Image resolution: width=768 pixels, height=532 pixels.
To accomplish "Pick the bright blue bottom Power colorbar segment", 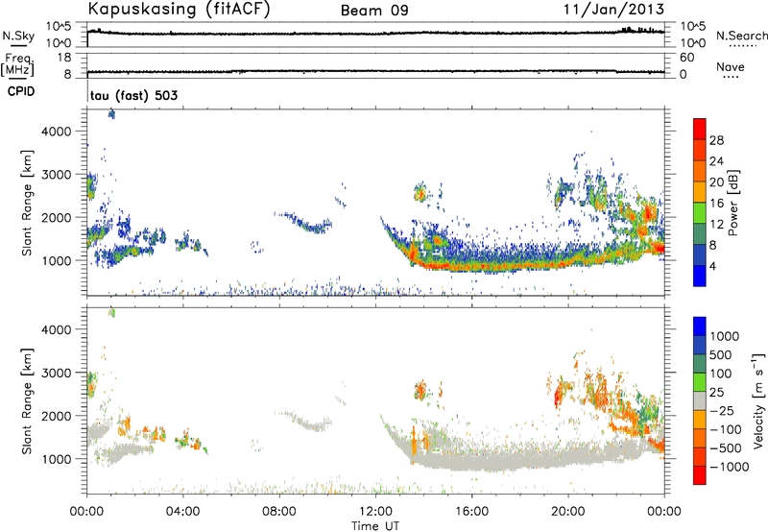I will [700, 277].
